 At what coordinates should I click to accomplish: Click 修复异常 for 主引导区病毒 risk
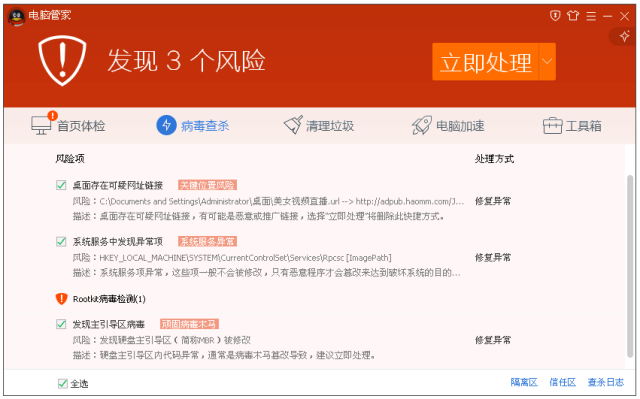tap(493, 340)
